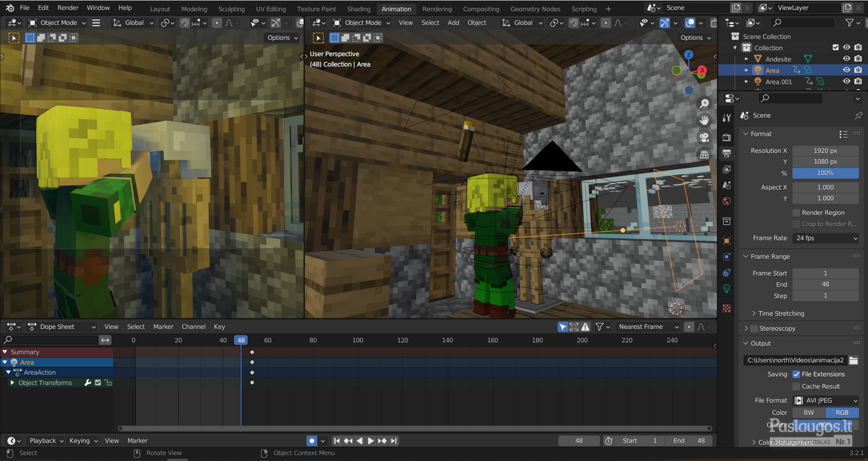Open the Options dropdown in right viewport
Image resolution: width=868 pixels, height=461 pixels.
[694, 37]
